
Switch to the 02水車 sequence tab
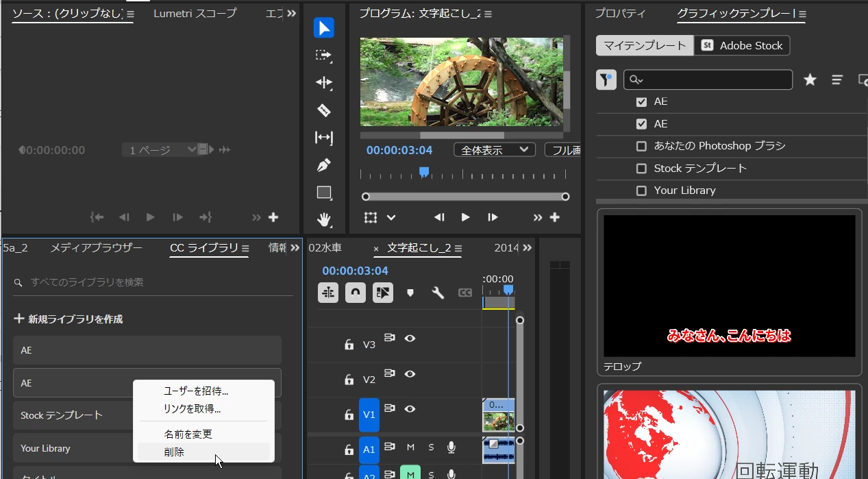click(x=325, y=247)
